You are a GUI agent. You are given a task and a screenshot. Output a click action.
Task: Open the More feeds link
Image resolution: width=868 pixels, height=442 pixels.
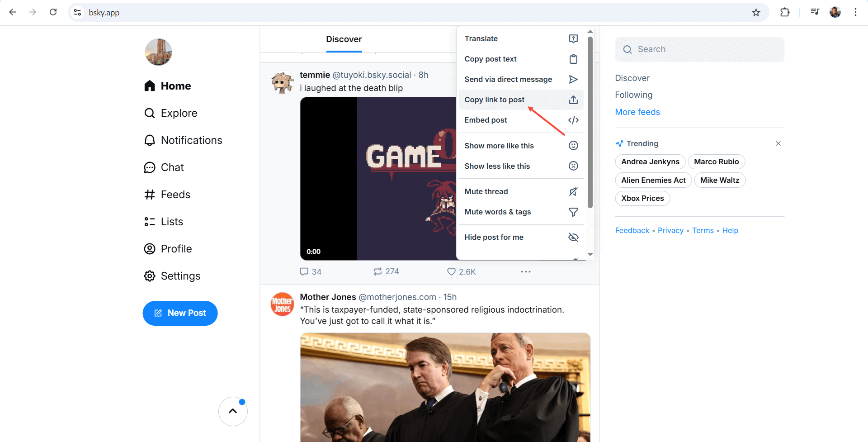point(637,112)
